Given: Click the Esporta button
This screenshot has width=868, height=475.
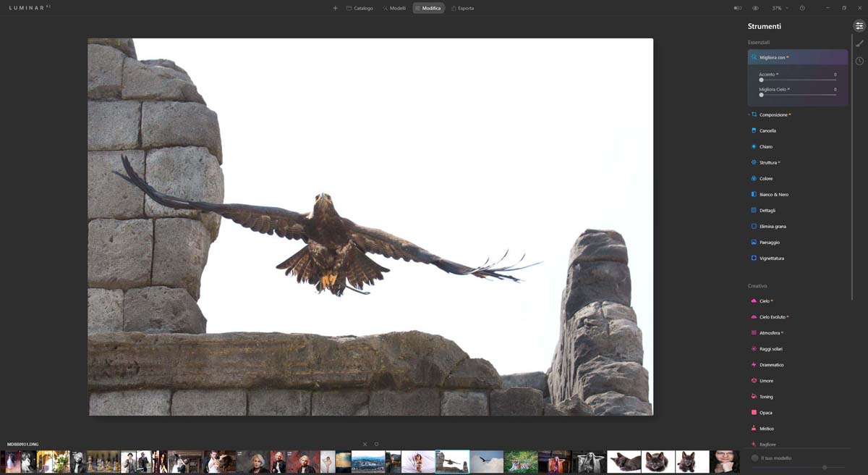Looking at the screenshot, I should (x=462, y=8).
